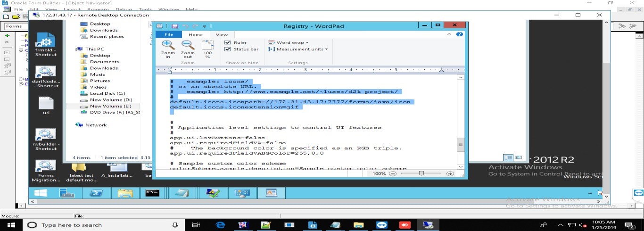Open TeamViewer from local taskbar

coord(381,225)
